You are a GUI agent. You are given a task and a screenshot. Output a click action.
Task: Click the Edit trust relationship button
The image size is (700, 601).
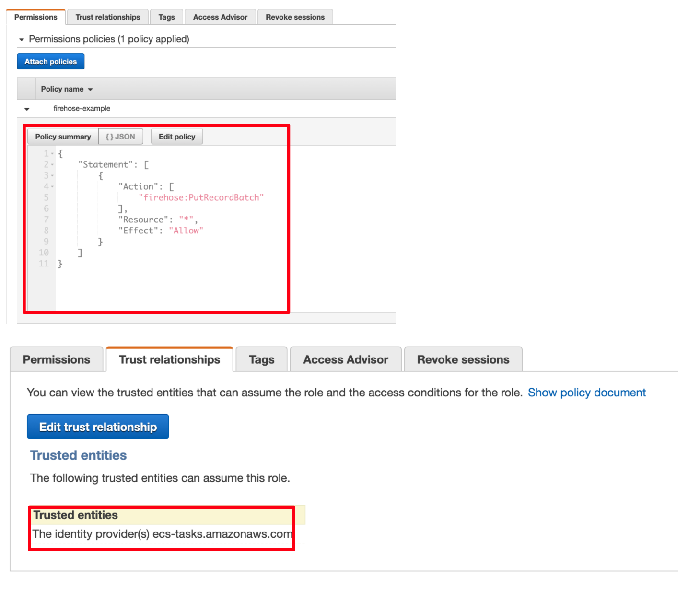98,427
